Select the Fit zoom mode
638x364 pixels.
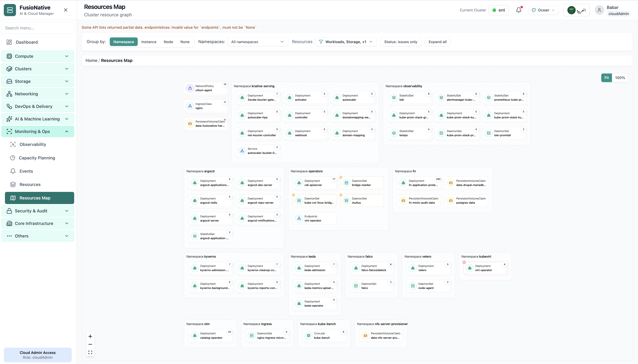[x=606, y=78]
